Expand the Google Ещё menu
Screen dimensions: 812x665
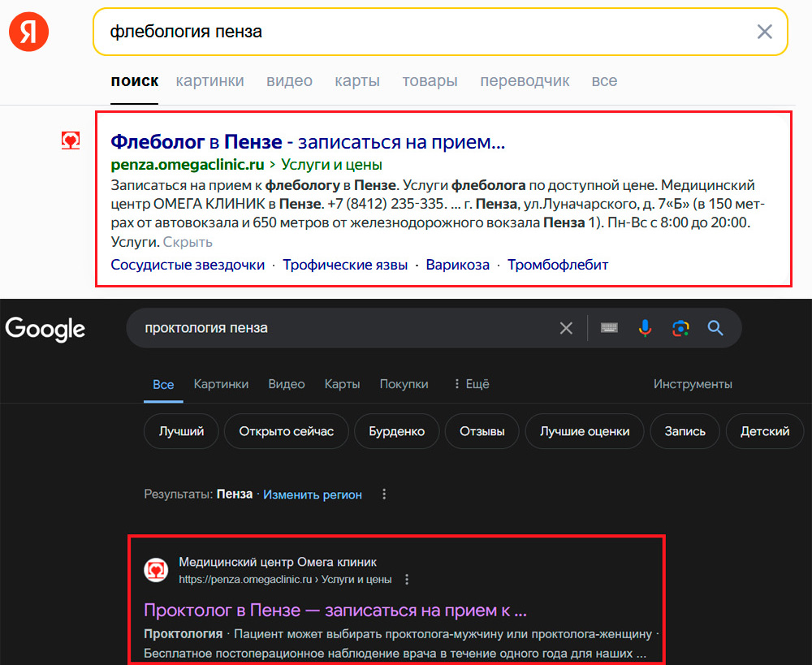[472, 384]
